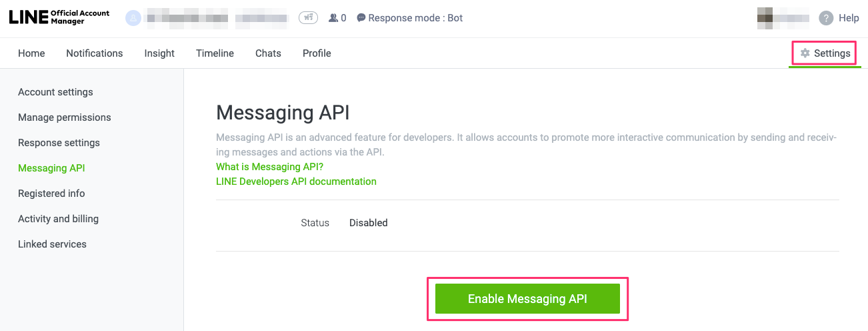Open the Profile tab
Viewport: 868px width, 331px height.
(x=317, y=53)
